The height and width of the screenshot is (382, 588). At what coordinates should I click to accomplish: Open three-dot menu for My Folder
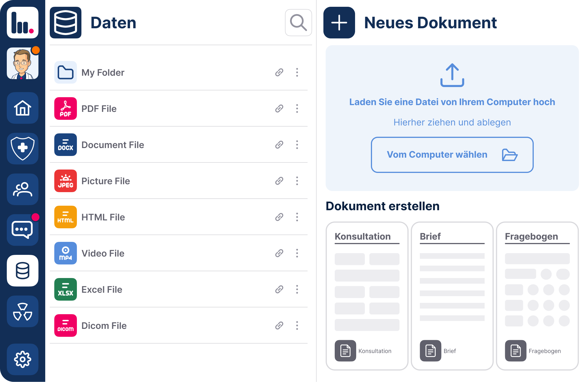pyautogui.click(x=297, y=72)
